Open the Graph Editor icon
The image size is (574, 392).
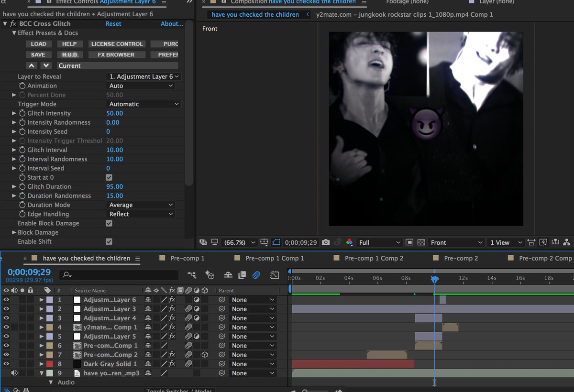point(275,275)
